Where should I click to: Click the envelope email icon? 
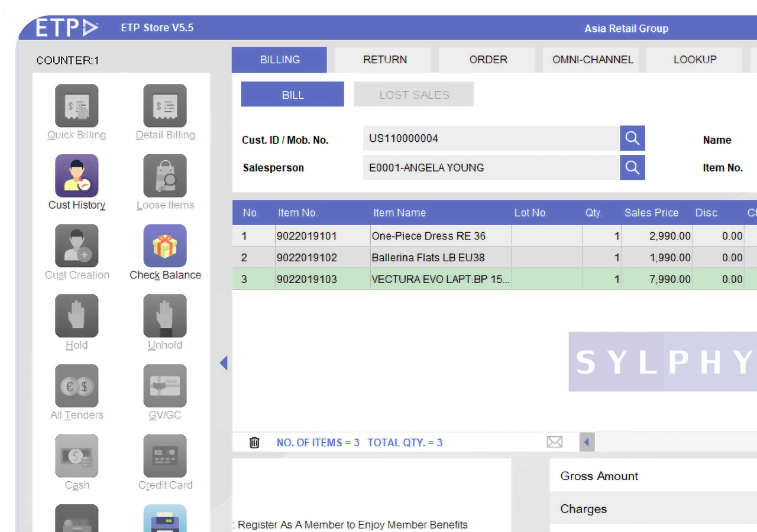[554, 442]
